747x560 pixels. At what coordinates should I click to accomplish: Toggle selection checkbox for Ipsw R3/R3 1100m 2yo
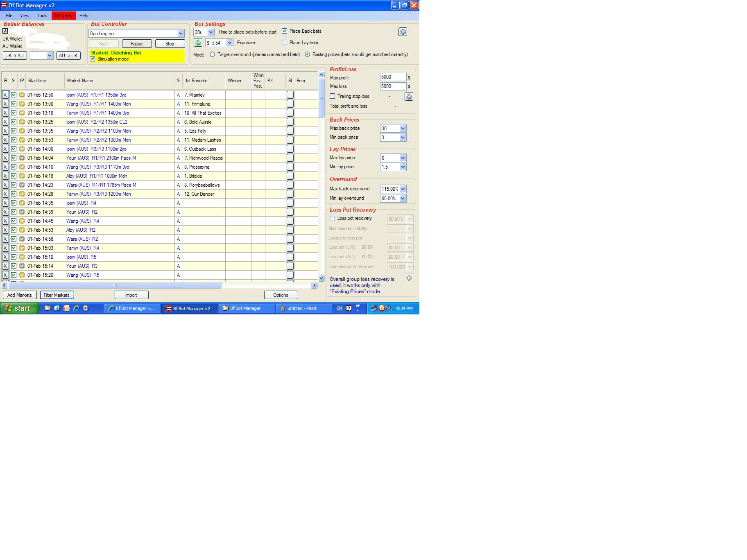pos(14,149)
